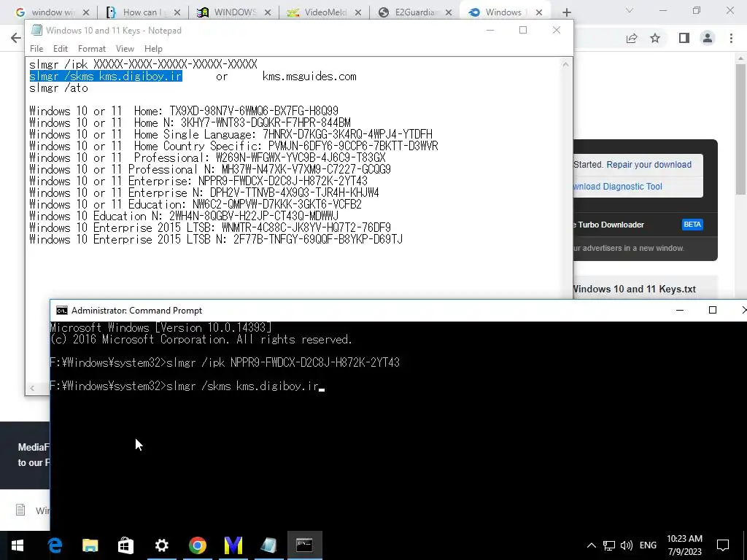
Task: Minimize the Command Prompt window
Action: (680, 310)
